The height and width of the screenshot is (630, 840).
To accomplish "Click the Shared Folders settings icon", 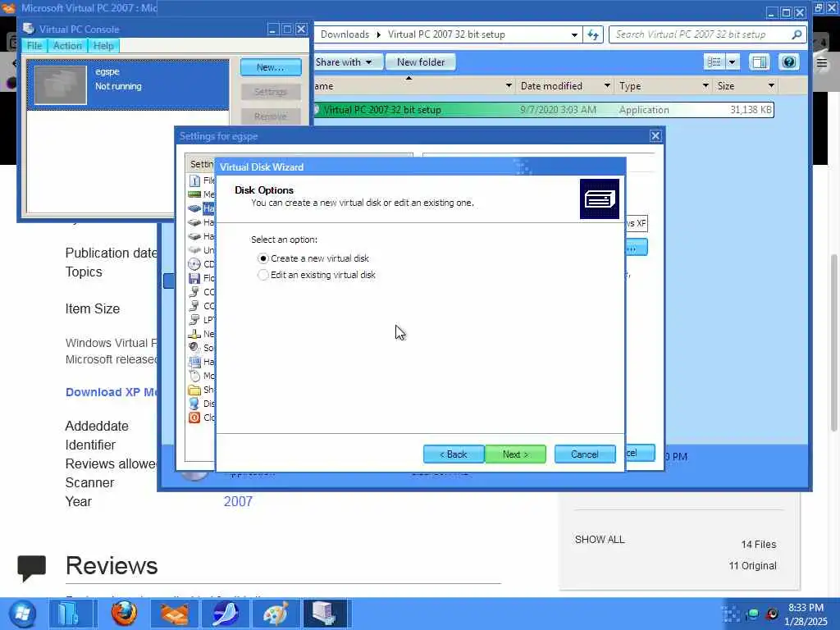I will point(194,390).
